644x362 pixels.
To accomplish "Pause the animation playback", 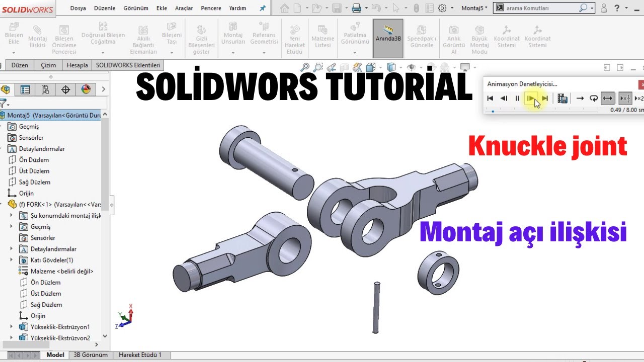I will [517, 99].
